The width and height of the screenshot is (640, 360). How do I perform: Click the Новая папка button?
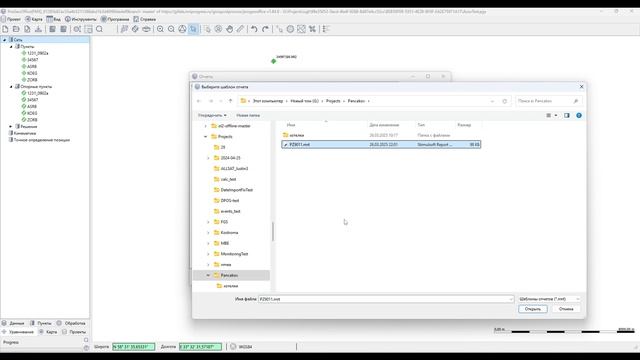pos(248,116)
